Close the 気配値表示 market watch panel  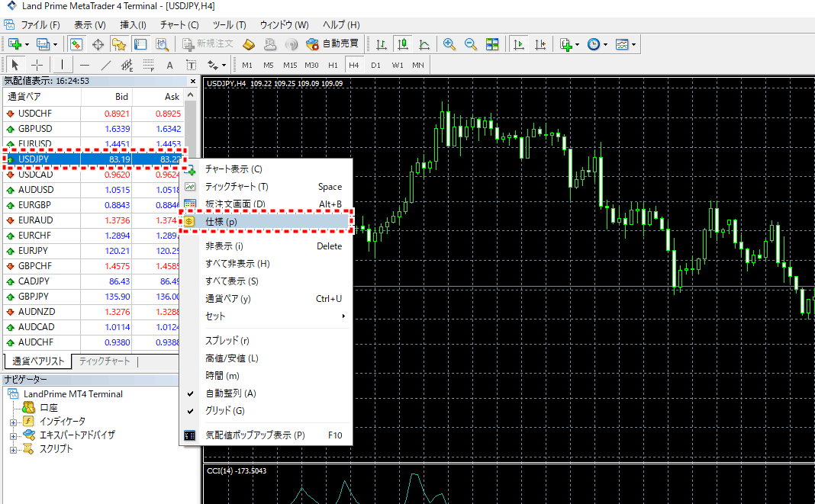193,81
